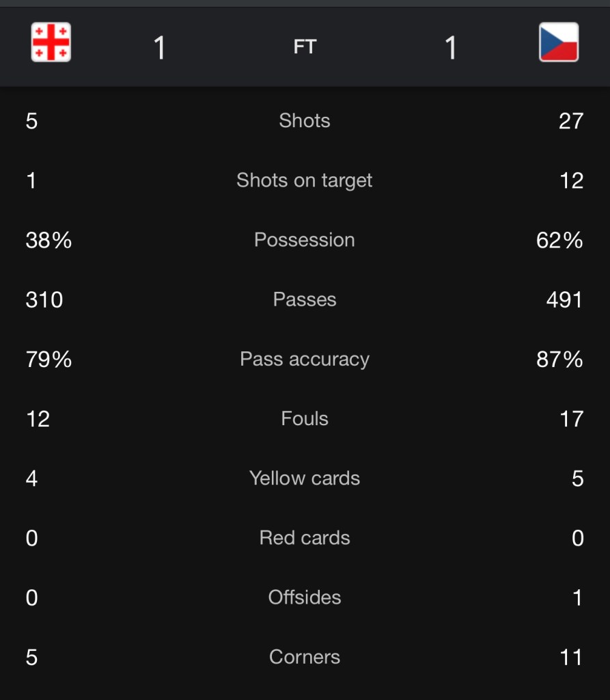610x700 pixels.
Task: Tap the Yellow cards label
Action: tap(305, 479)
